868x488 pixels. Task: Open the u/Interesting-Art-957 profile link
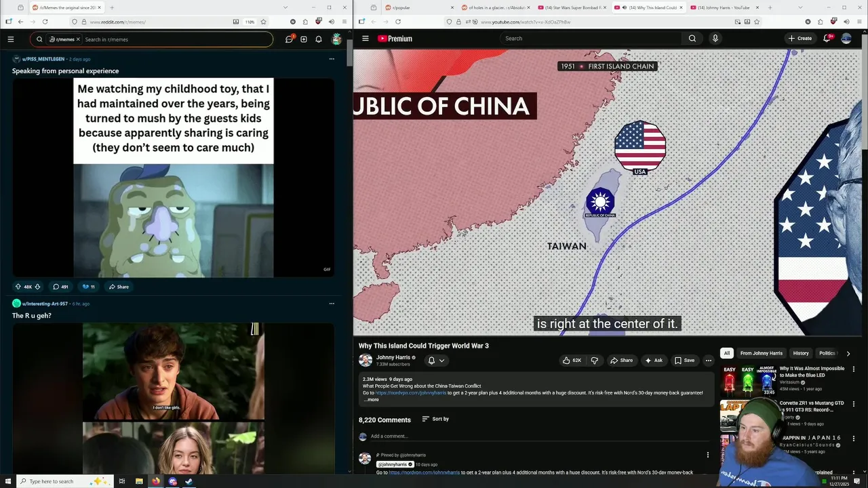(x=45, y=304)
